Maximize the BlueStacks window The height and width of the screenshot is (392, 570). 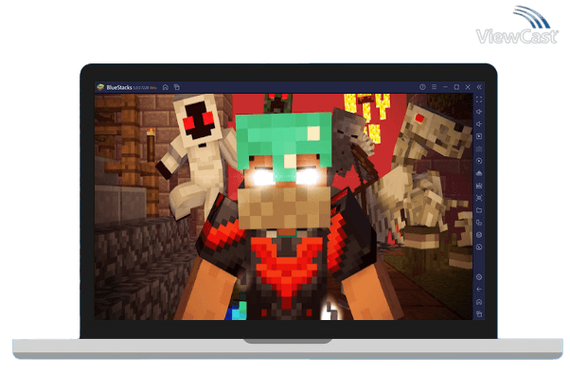[456, 87]
